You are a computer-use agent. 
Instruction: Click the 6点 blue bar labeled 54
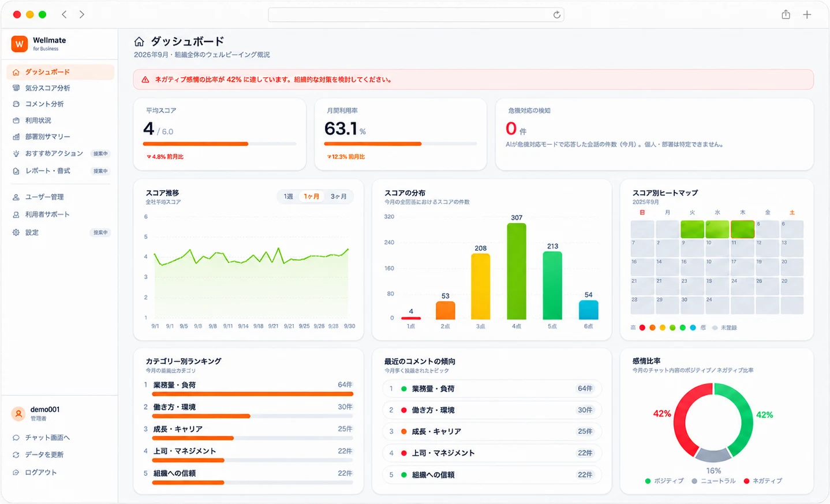click(x=588, y=310)
